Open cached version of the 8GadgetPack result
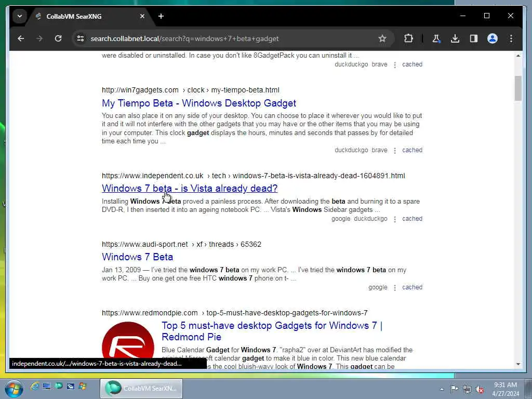 (x=412, y=64)
